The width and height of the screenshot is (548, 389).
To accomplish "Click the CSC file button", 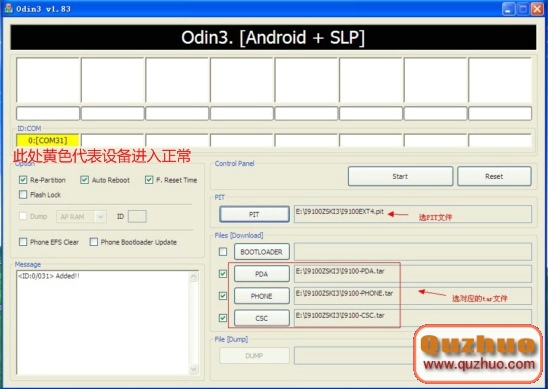I will pyautogui.click(x=262, y=318).
